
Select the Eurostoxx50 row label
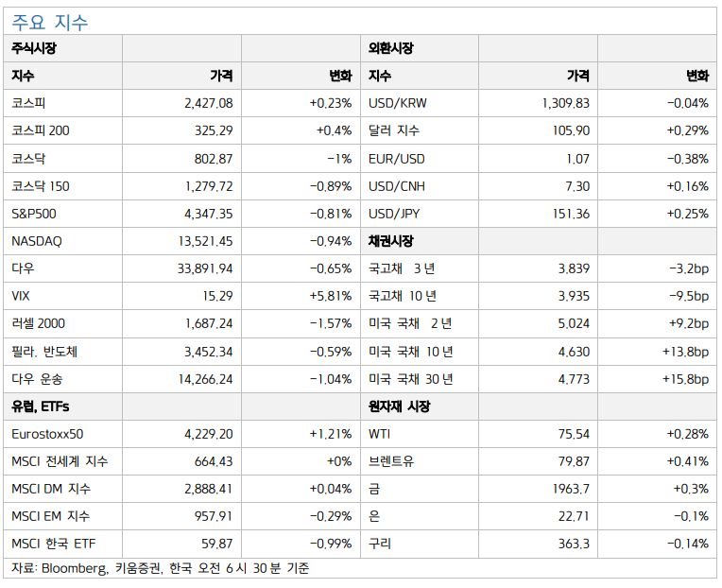pos(47,434)
